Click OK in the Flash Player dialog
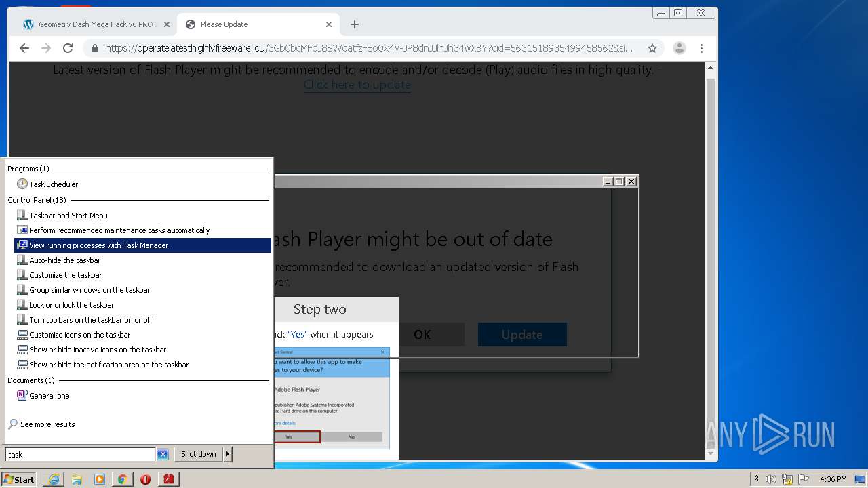This screenshot has width=868, height=488. point(422,335)
